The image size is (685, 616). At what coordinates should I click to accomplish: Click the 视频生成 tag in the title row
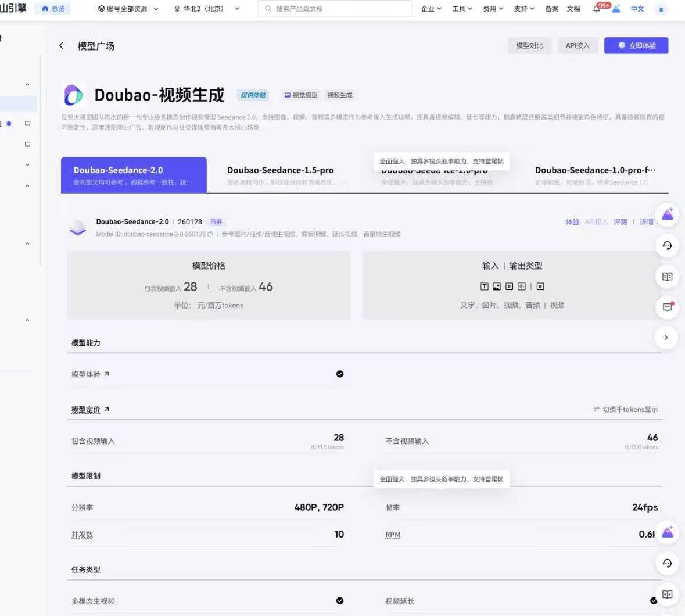(339, 95)
